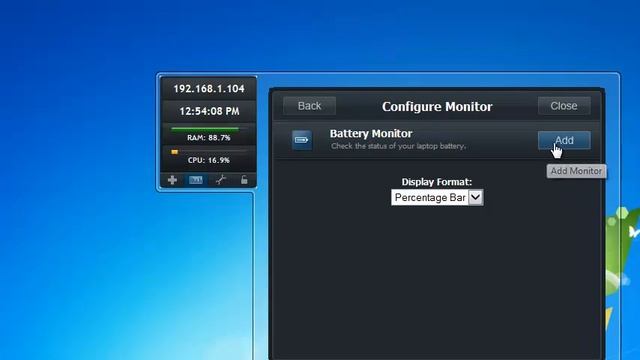Screen dimensions: 640x360
Task: Click the Battery Monitor title
Action: click(x=371, y=134)
